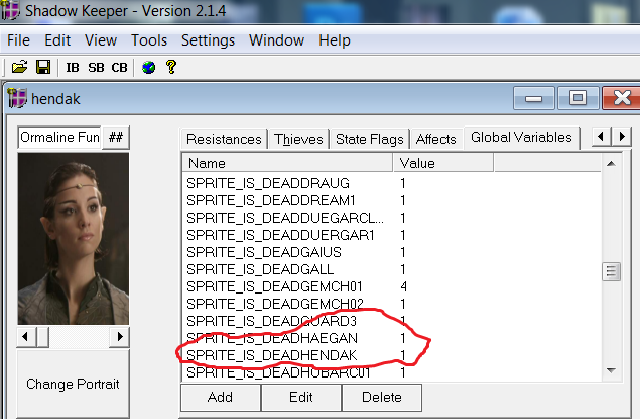Click the save floppy disk icon
This screenshot has width=640, height=419.
(x=42, y=67)
